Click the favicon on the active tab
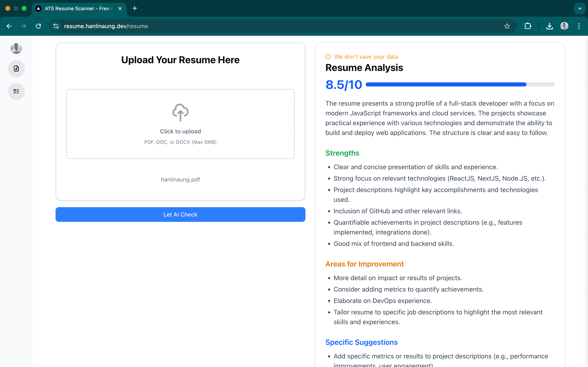 point(38,8)
